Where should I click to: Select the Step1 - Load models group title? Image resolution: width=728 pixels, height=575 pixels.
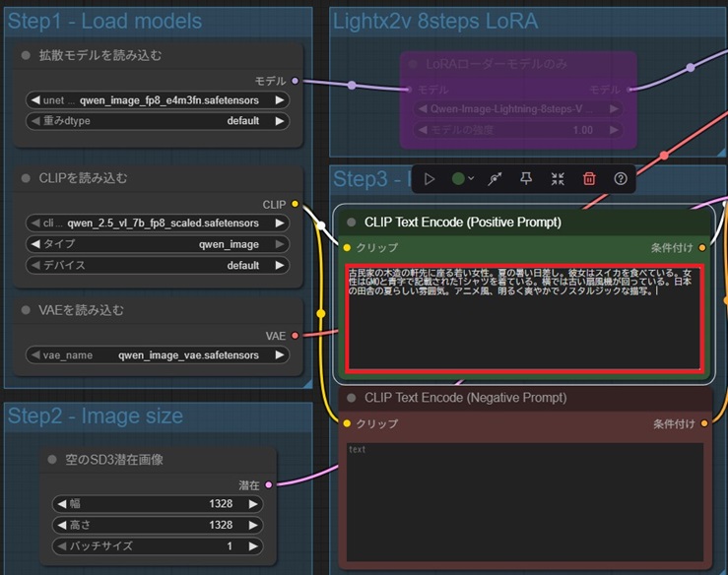104,22
